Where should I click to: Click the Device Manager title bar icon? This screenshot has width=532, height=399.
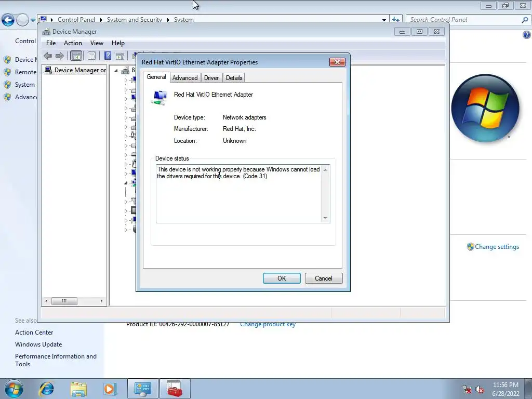pyautogui.click(x=46, y=32)
